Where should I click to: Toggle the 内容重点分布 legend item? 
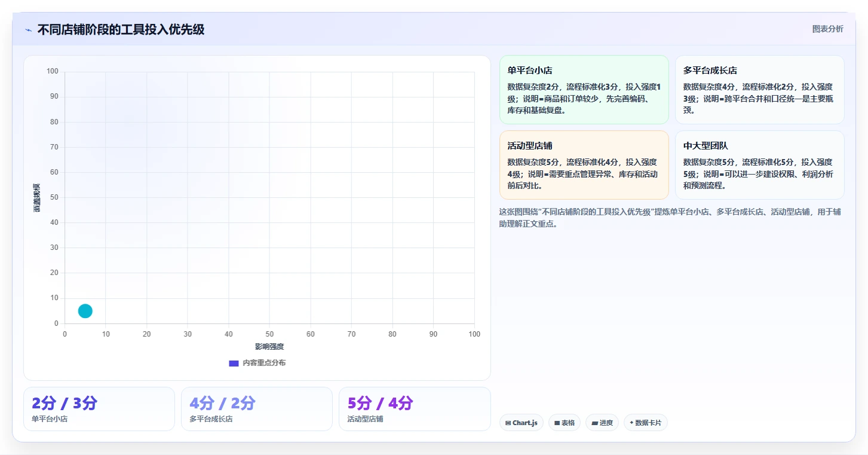coord(257,363)
